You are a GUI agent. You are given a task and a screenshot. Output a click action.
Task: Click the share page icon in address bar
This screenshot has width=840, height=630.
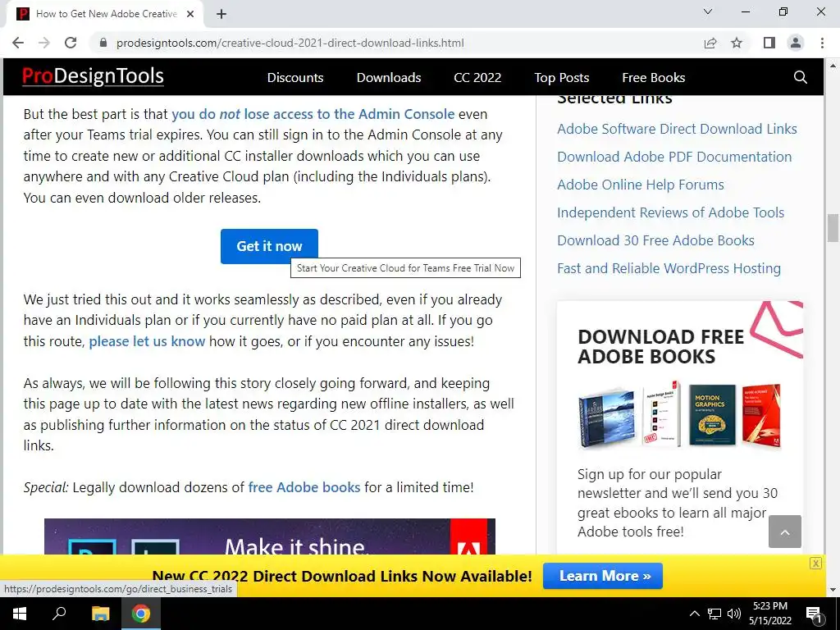tap(710, 43)
